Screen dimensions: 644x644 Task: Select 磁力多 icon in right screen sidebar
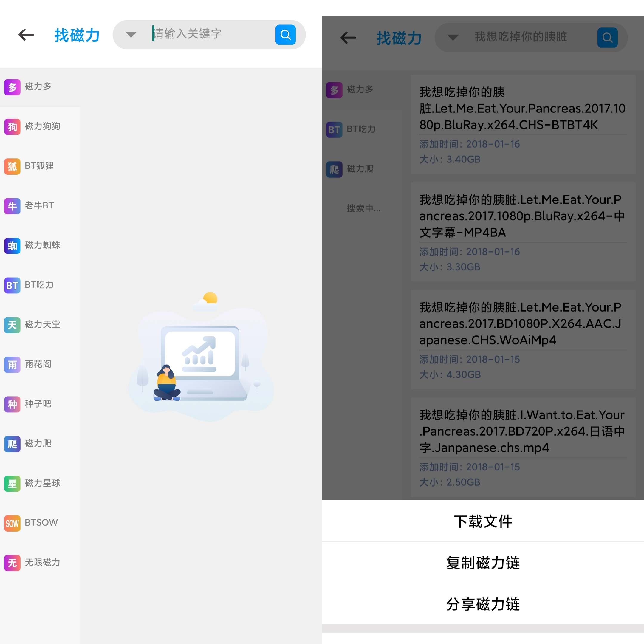(334, 90)
